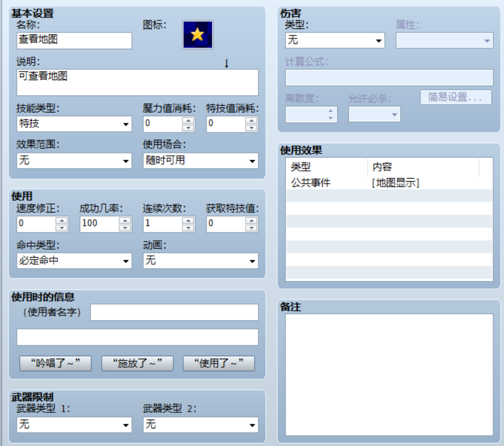Click the “吟唱了～” button
The height and width of the screenshot is (446, 504).
(x=55, y=364)
